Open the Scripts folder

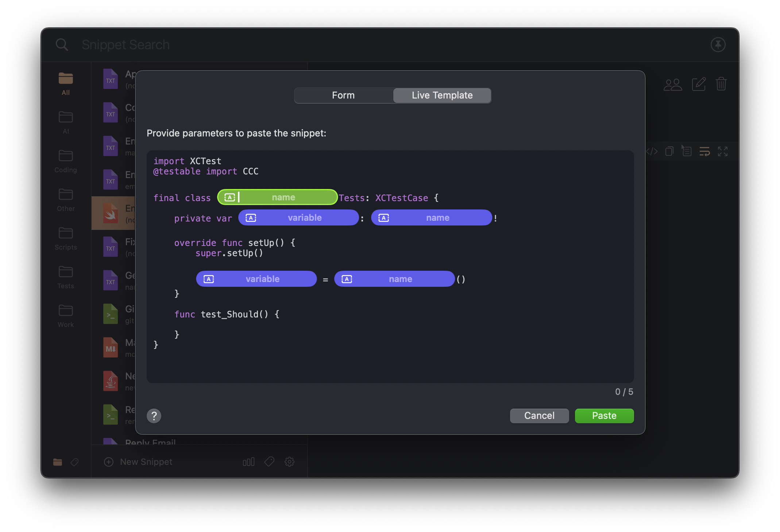(66, 239)
